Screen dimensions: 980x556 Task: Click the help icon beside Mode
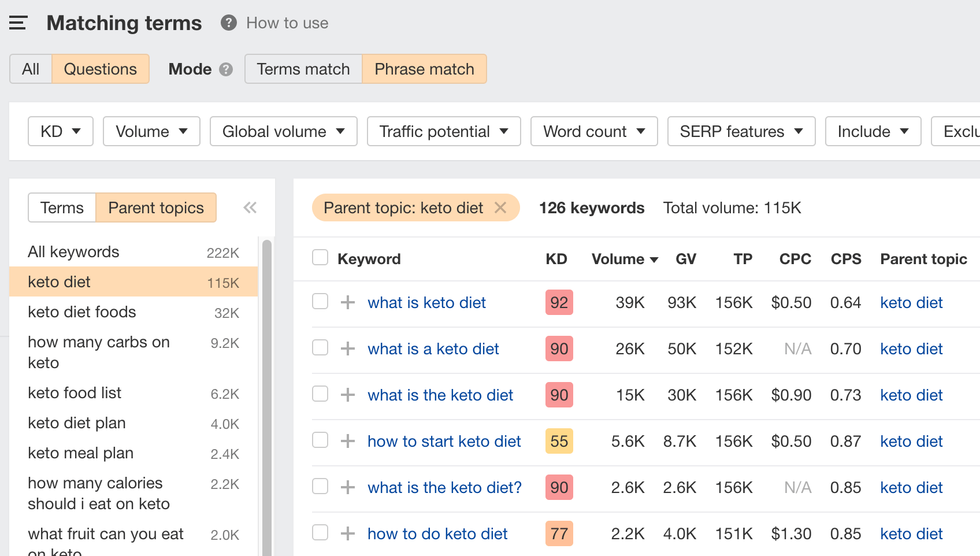(226, 69)
